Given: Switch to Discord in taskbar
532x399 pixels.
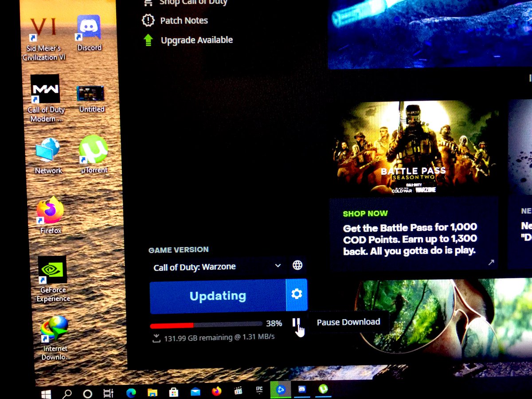Looking at the screenshot, I should tap(302, 390).
